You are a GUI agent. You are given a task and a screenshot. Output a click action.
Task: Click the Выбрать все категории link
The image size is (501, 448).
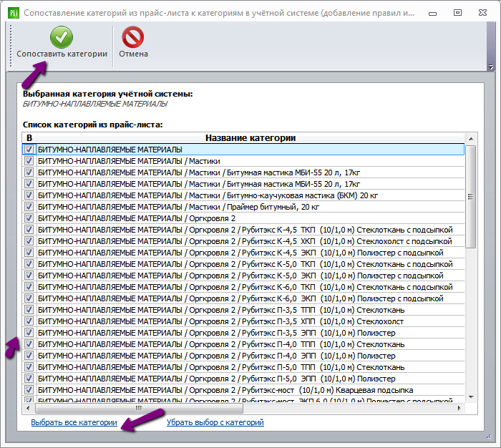(74, 422)
